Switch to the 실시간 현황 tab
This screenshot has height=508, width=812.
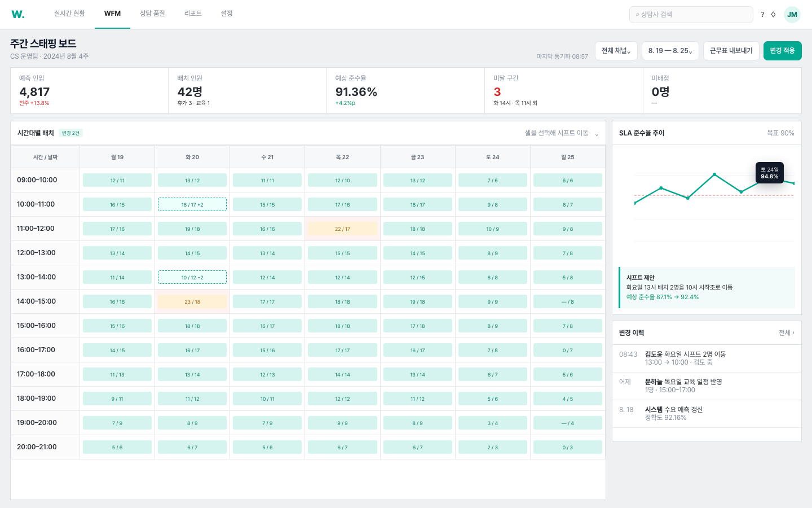69,14
